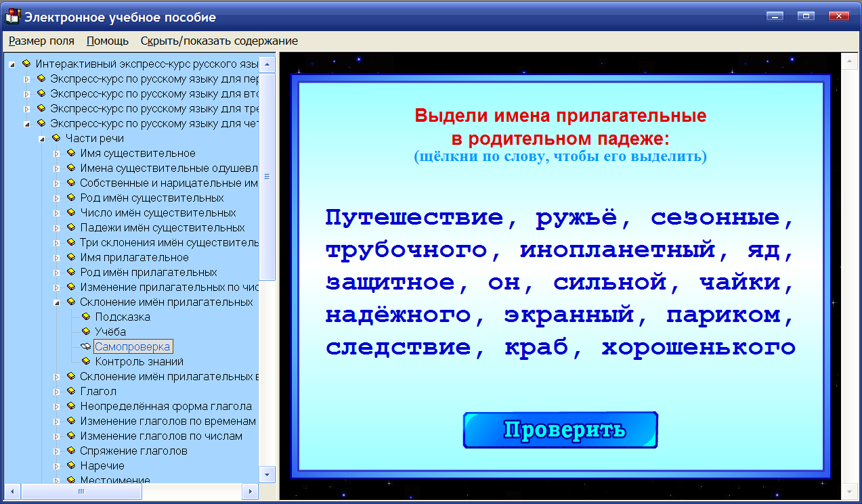This screenshot has width=862, height=504.
Task: Click the book icon next to Наречие
Action: [x=72, y=465]
